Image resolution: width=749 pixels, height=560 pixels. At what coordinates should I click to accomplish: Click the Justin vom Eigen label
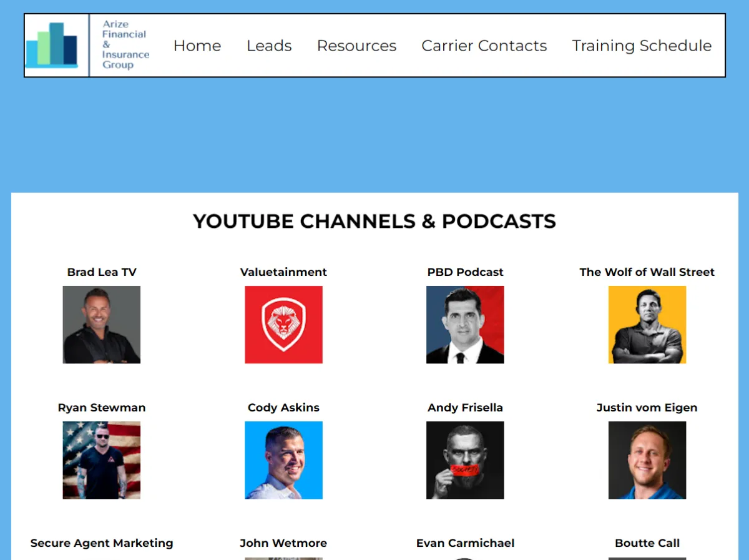[647, 408]
